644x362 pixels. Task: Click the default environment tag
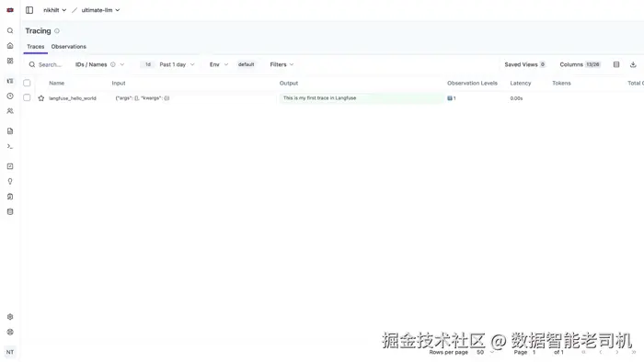click(x=246, y=64)
